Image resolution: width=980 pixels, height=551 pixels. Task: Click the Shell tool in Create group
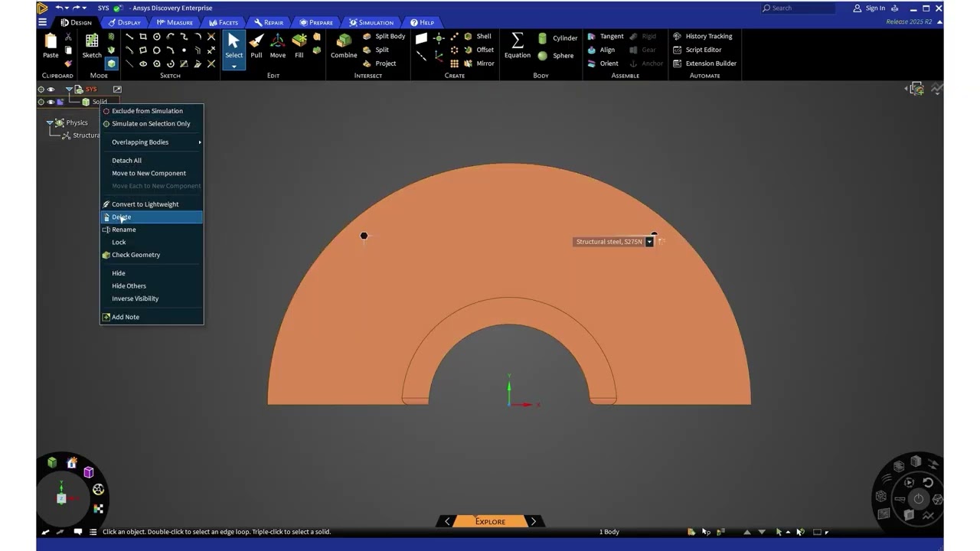tap(477, 36)
